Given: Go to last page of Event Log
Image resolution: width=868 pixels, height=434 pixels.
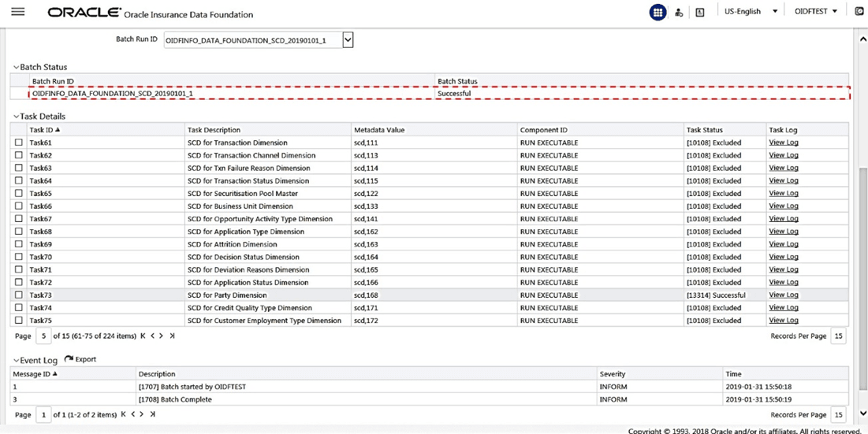Looking at the screenshot, I should (x=152, y=414).
